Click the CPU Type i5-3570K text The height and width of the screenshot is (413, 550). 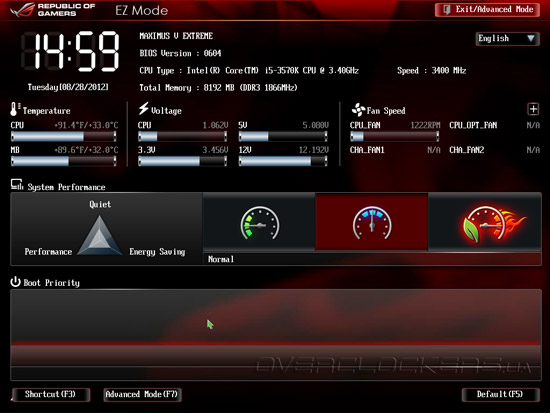tap(249, 71)
